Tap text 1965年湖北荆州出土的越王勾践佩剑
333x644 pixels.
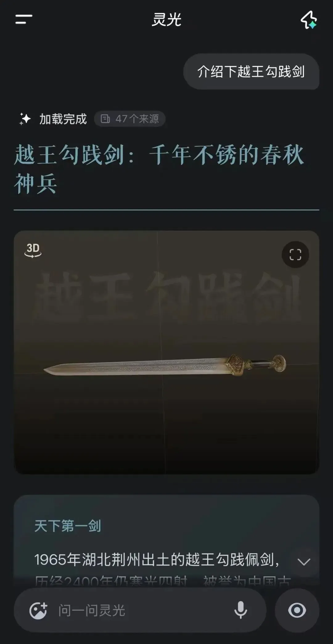[x=157, y=560]
